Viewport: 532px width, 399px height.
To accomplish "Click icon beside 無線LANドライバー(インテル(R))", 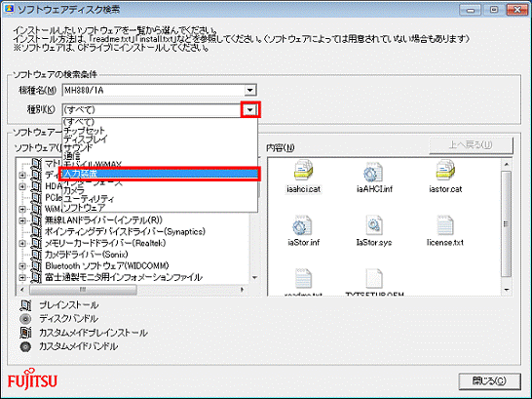I will (36, 220).
